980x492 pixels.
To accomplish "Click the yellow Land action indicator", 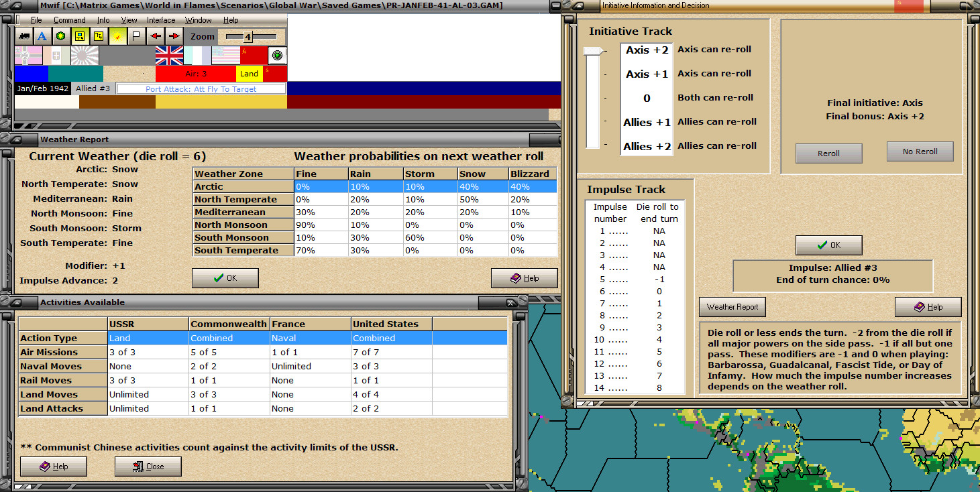I will tap(249, 74).
